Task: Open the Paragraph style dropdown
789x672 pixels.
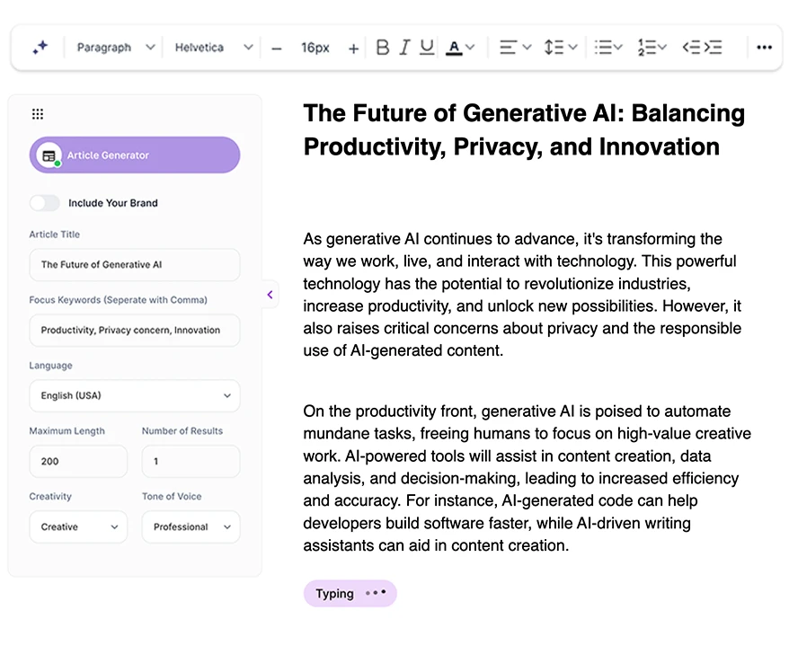Action: tap(116, 48)
